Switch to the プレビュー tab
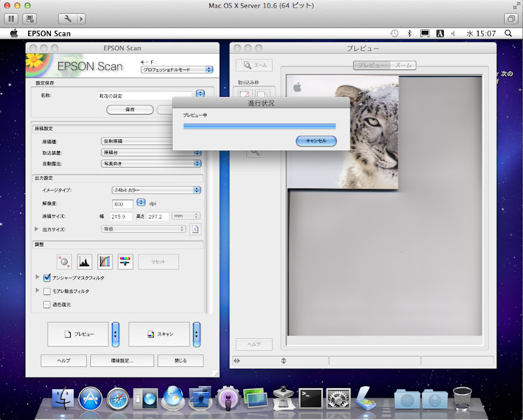 pos(371,65)
